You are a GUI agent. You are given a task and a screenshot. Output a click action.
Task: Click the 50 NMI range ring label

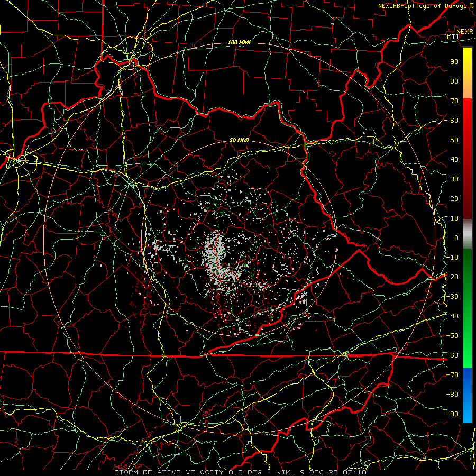point(239,140)
